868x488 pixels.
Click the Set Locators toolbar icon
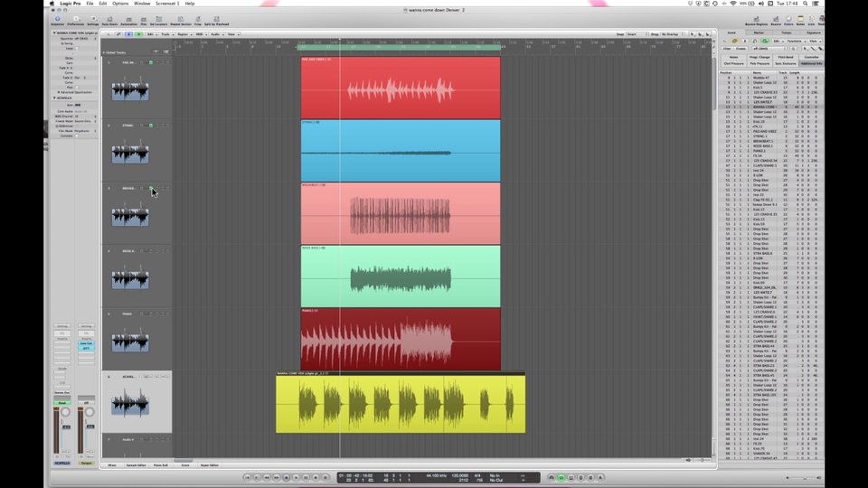(x=158, y=21)
